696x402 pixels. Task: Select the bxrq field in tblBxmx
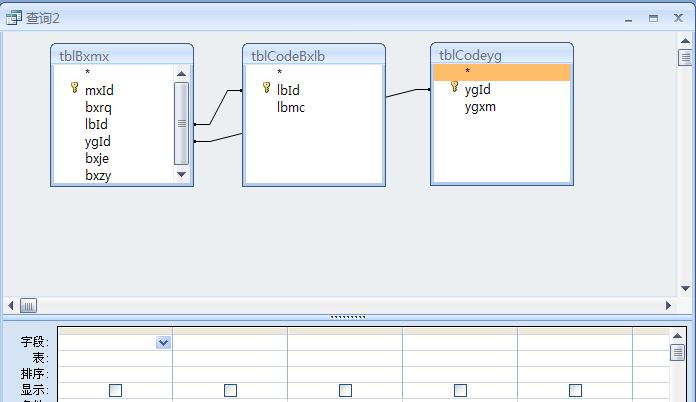[x=98, y=108]
